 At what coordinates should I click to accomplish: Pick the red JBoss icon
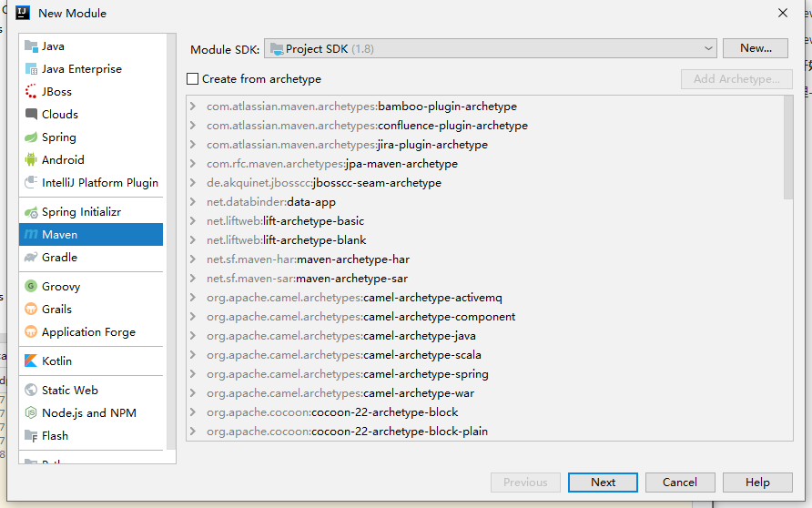coord(31,92)
